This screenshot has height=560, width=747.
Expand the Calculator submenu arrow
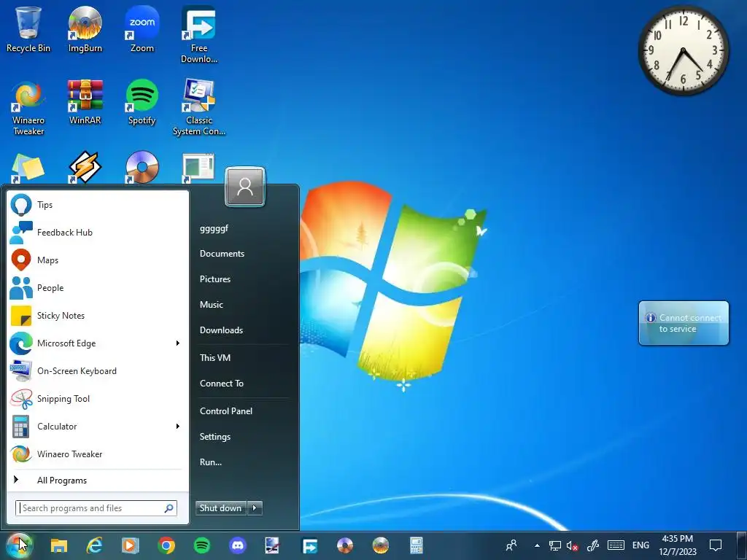[178, 426]
